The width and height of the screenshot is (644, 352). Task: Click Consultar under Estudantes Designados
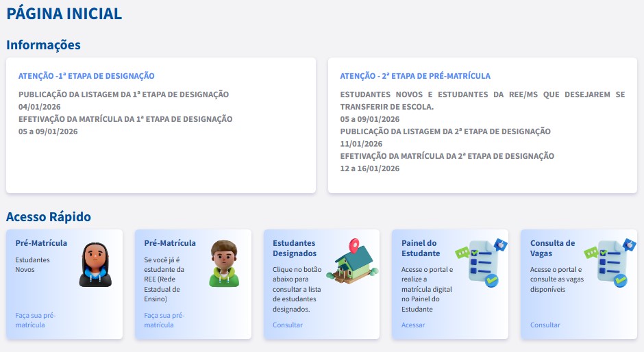pyautogui.click(x=287, y=325)
